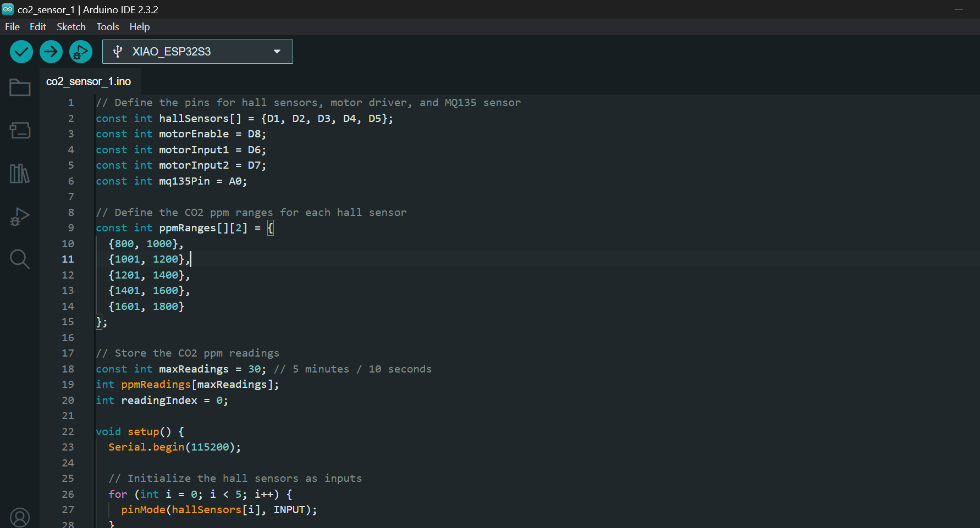Screen dimensions: 980x528
Task: Open the File menu
Action: coord(12,27)
